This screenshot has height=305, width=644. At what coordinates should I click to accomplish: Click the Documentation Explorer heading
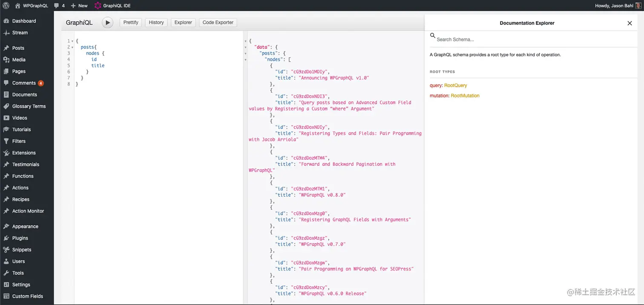[527, 23]
